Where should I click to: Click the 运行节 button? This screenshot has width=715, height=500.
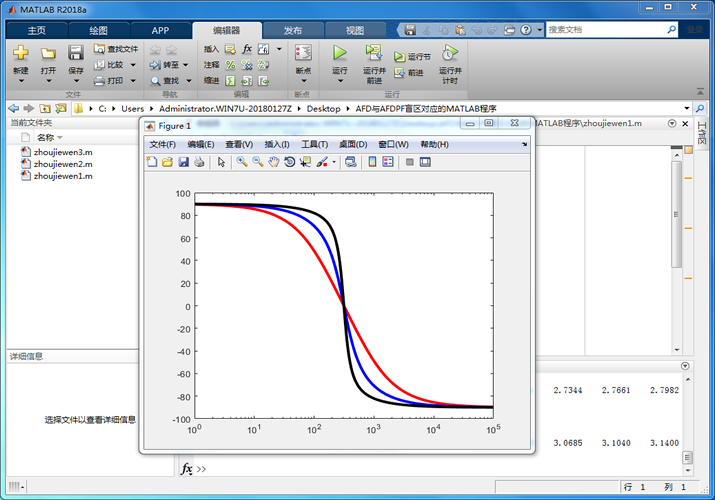[x=412, y=57]
